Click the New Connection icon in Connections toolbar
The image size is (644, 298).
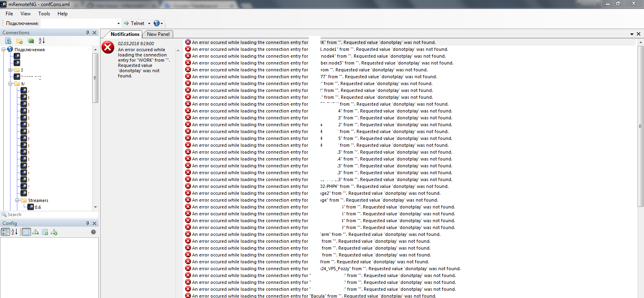[x=8, y=41]
